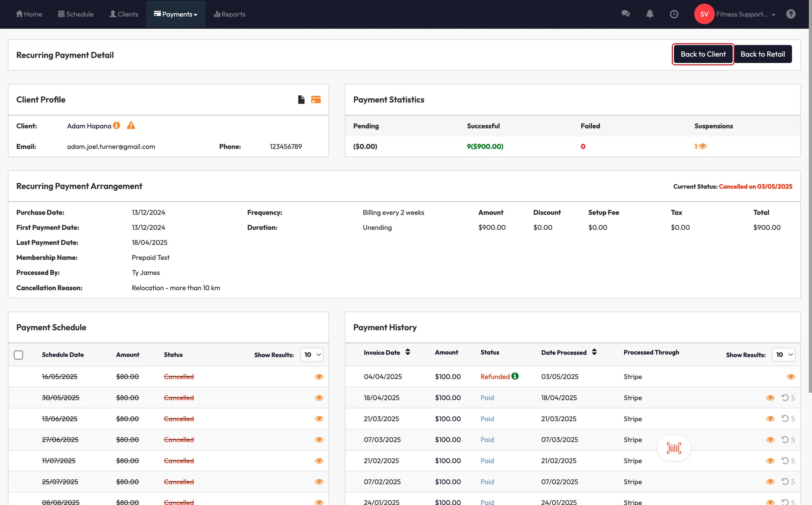Image resolution: width=812 pixels, height=505 pixels.
Task: View details of 16/05/2025 cancelled schedule
Action: [x=319, y=377]
